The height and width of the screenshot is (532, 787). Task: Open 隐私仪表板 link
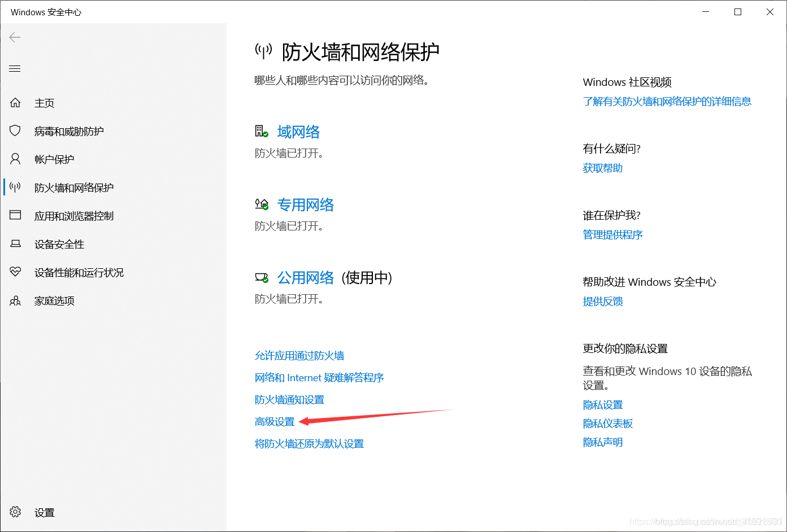pyautogui.click(x=608, y=424)
